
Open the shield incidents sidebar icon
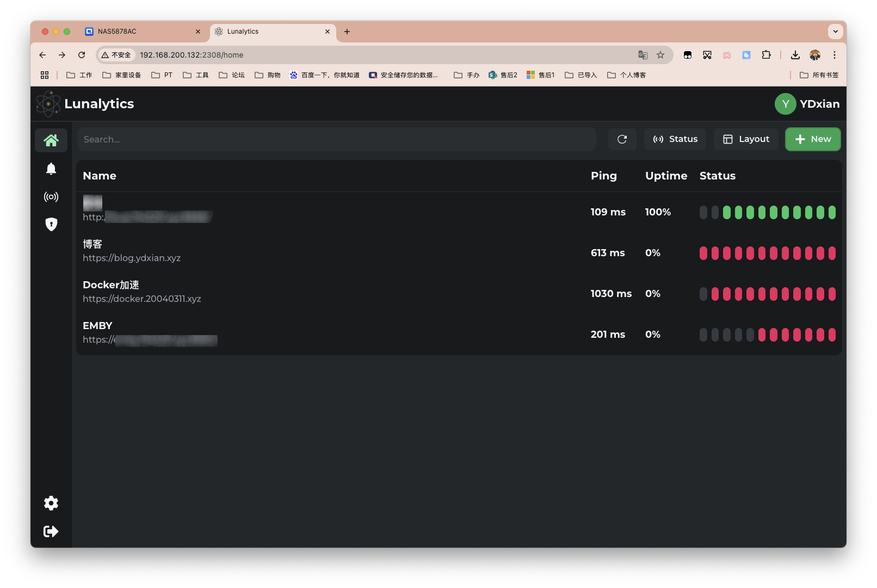tap(51, 224)
